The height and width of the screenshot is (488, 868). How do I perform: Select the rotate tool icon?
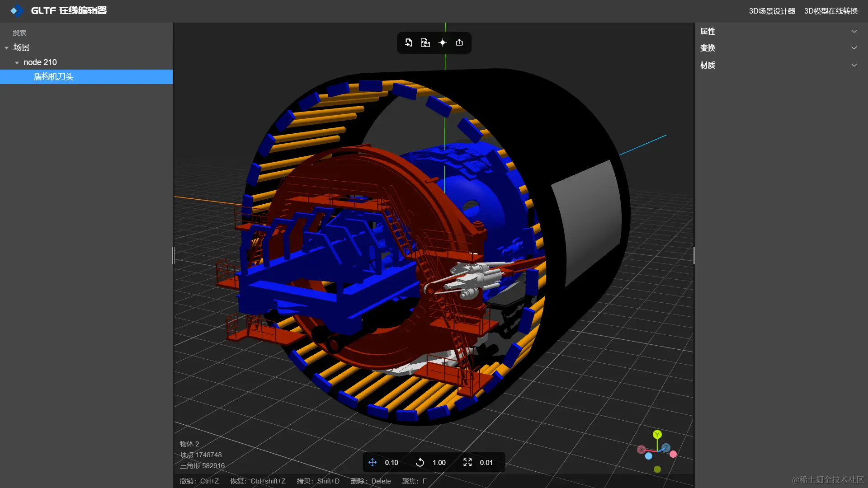(x=420, y=462)
